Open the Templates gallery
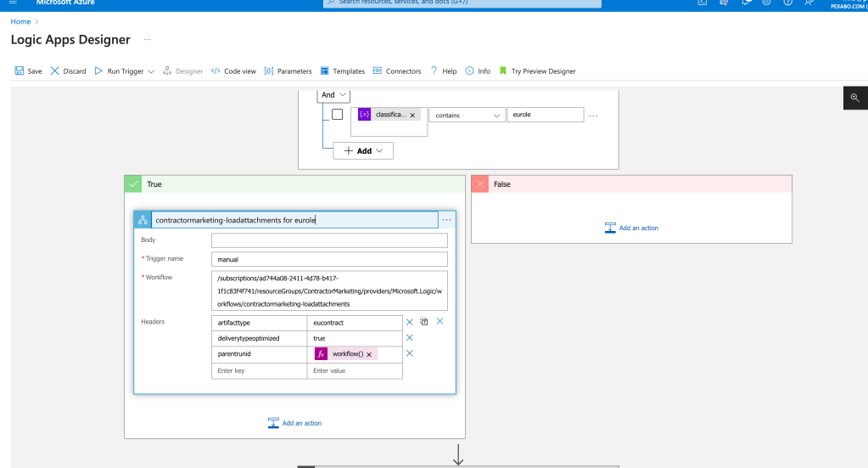This screenshot has width=868, height=468. 342,70
